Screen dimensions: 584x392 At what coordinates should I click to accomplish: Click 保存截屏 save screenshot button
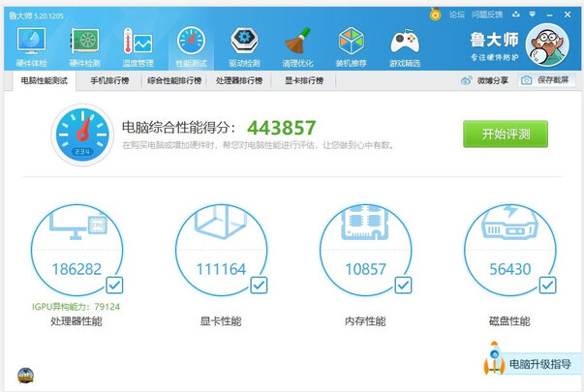(545, 80)
